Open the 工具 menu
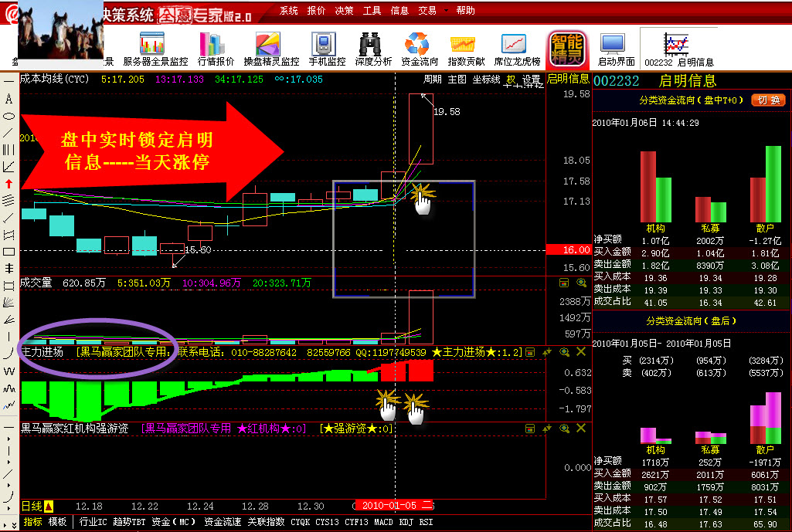 (372, 11)
